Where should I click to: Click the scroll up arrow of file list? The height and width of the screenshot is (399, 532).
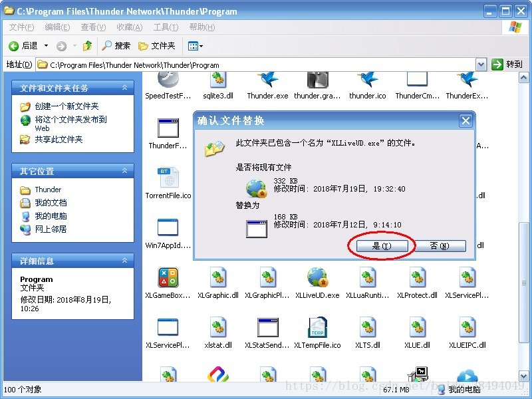(523, 78)
